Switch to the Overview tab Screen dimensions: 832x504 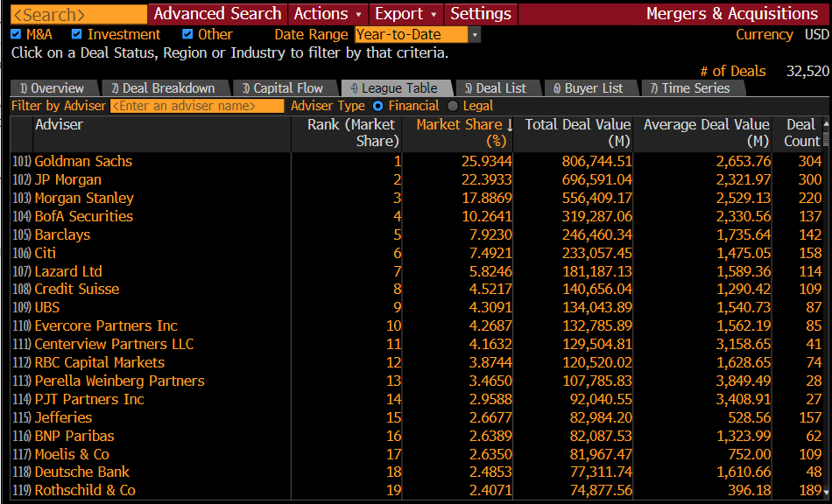point(53,88)
